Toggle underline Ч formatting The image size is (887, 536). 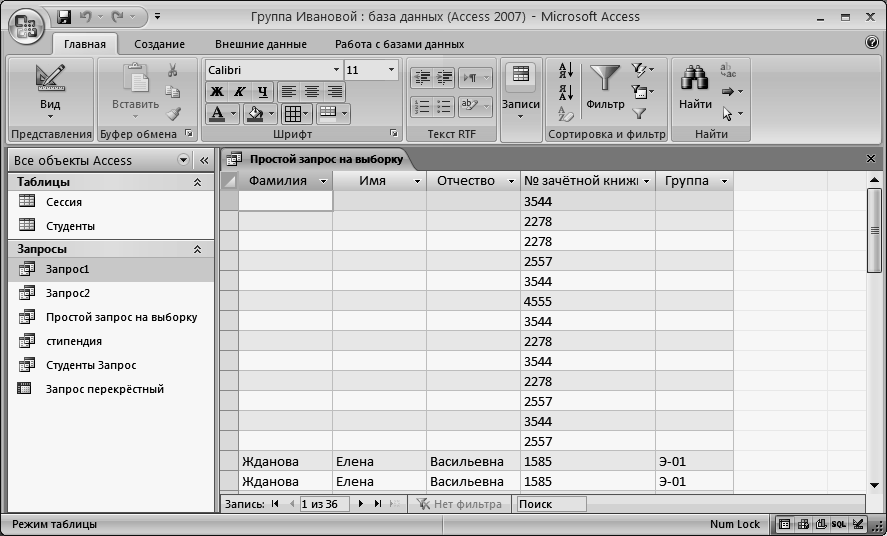[262, 91]
